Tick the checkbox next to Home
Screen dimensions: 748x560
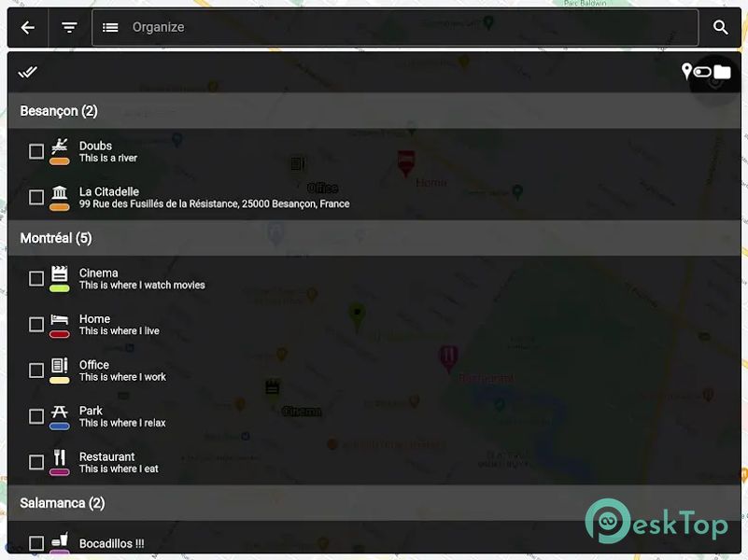pos(36,325)
